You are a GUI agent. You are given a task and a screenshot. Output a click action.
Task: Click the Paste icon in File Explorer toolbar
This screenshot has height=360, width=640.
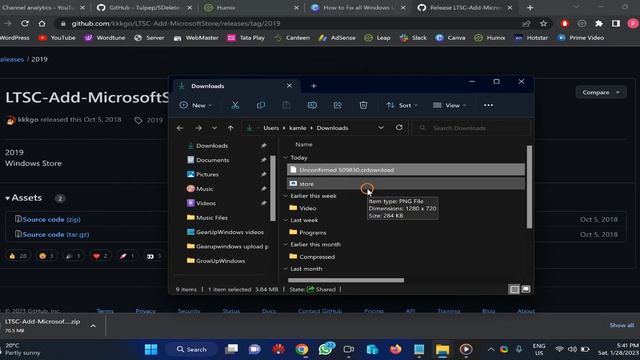point(286,105)
